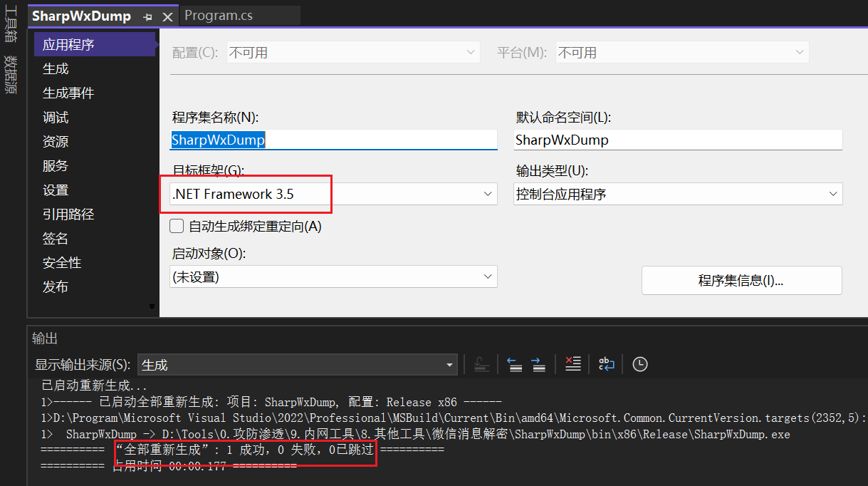The width and height of the screenshot is (868, 486).
Task: Click the 已启动全部重新生成 project line
Action: tap(271, 402)
